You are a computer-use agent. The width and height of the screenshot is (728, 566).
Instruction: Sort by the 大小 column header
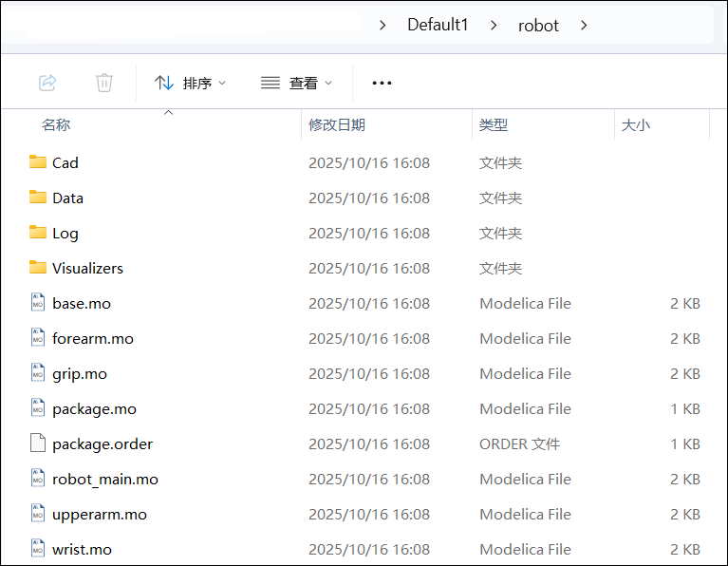pyautogui.click(x=635, y=124)
